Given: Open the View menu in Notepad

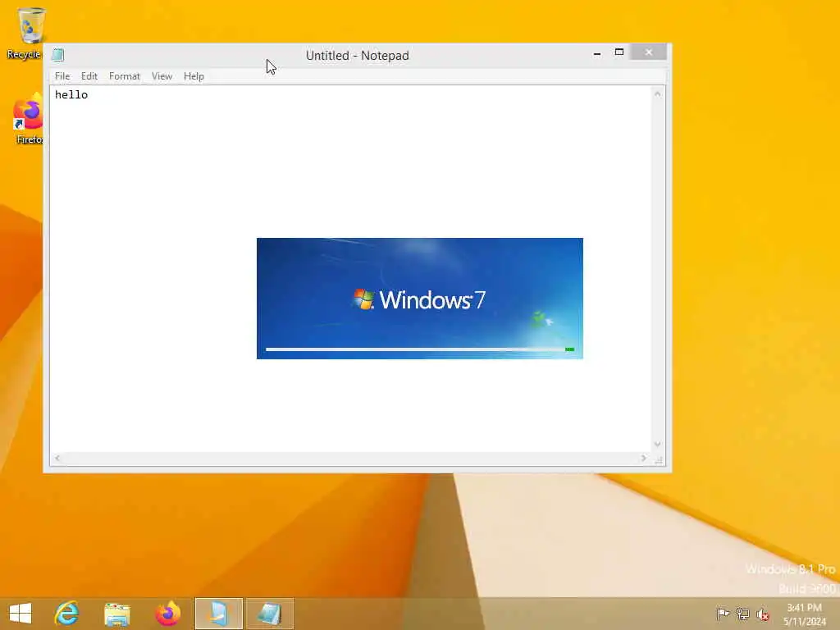Looking at the screenshot, I should [x=162, y=76].
